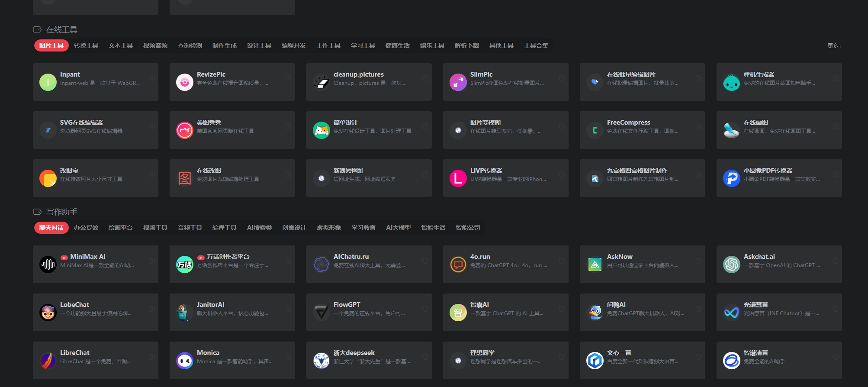Click the 改图宝 orange icon
Screen dimensions: 868x387
pos(48,178)
